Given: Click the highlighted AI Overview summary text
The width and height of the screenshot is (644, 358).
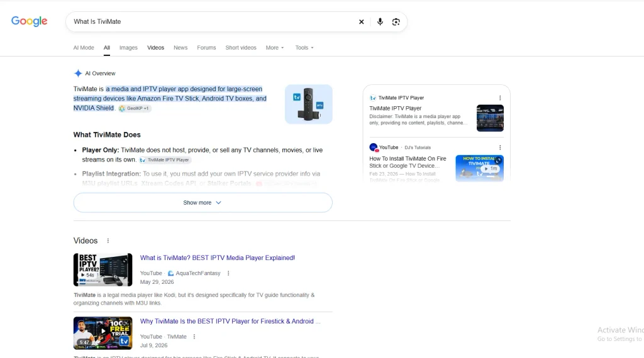Looking at the screenshot, I should coord(170,99).
